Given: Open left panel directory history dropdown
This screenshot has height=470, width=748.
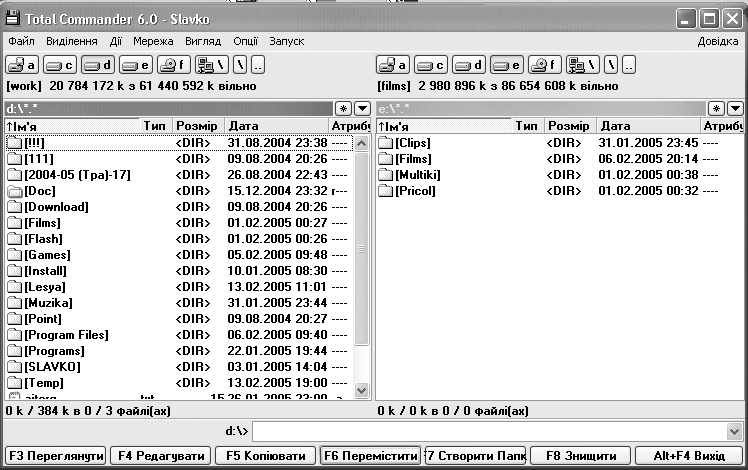Looking at the screenshot, I should click(x=362, y=109).
